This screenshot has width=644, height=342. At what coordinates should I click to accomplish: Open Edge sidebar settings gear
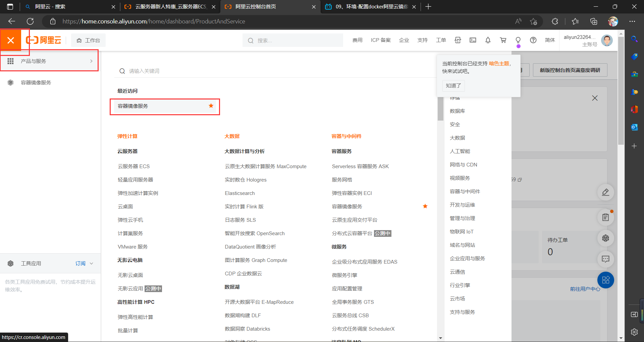(x=634, y=332)
